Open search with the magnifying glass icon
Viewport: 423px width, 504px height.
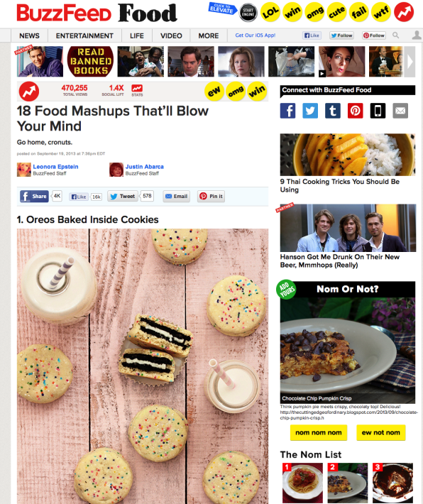[x=396, y=35]
